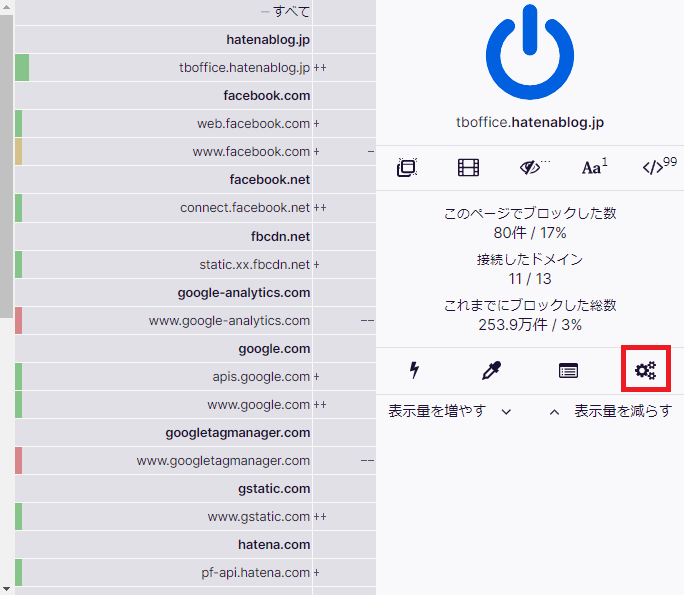
Task: Select www.google-analytics.com row
Action: pos(195,320)
